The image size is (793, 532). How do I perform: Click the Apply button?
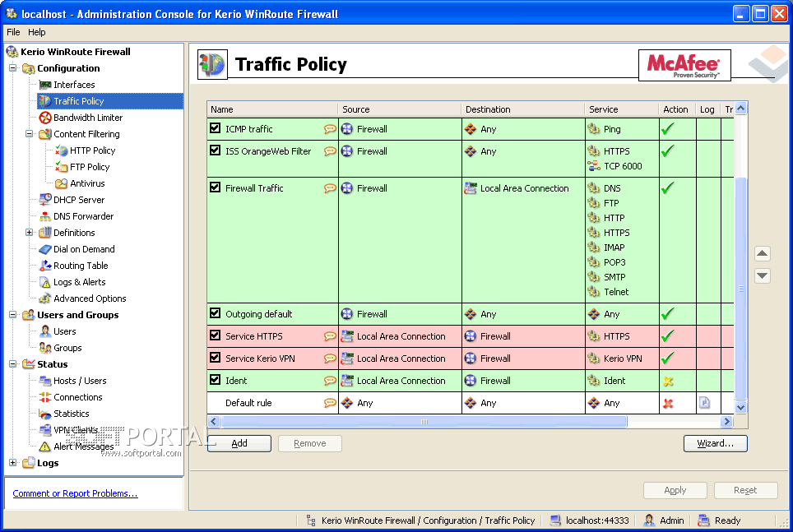click(x=675, y=490)
